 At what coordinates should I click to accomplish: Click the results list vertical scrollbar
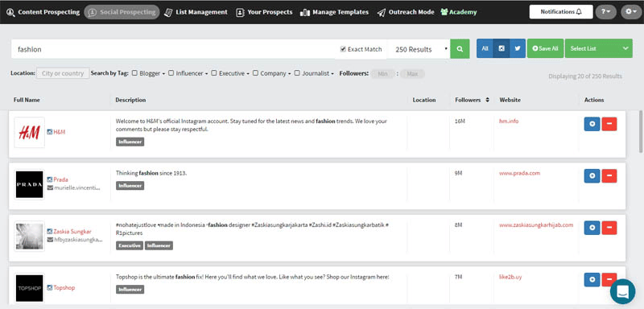pyautogui.click(x=641, y=131)
